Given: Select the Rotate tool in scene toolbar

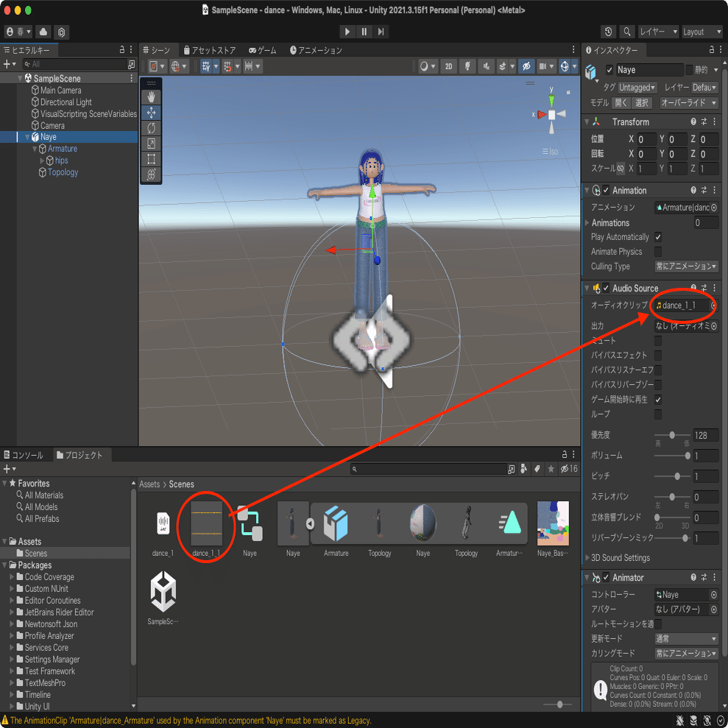Looking at the screenshot, I should [152, 127].
